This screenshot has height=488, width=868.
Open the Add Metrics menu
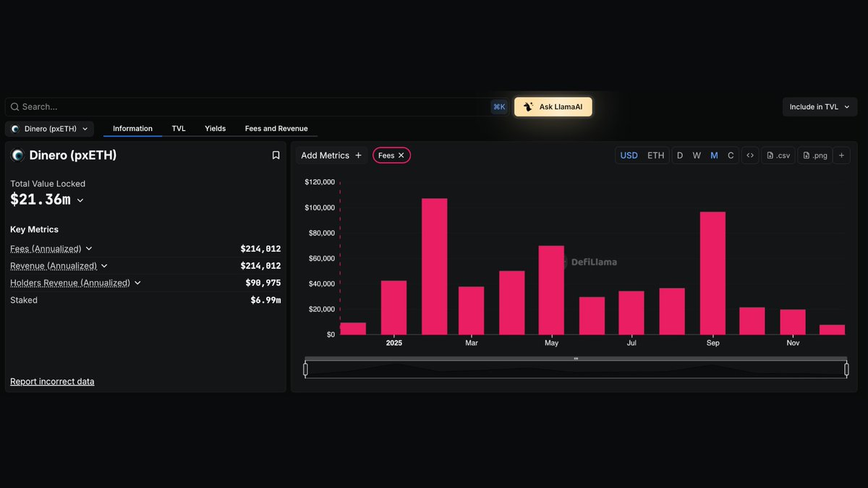[331, 155]
